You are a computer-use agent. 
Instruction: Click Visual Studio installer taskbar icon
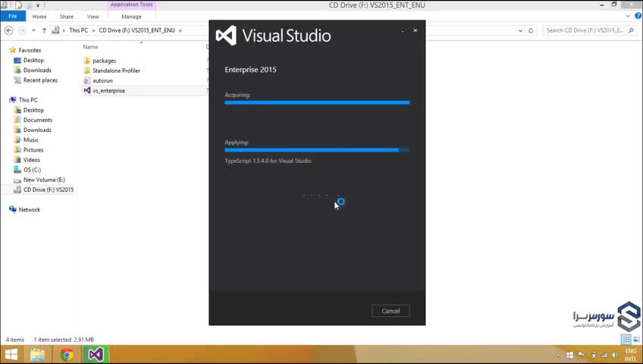(x=96, y=354)
